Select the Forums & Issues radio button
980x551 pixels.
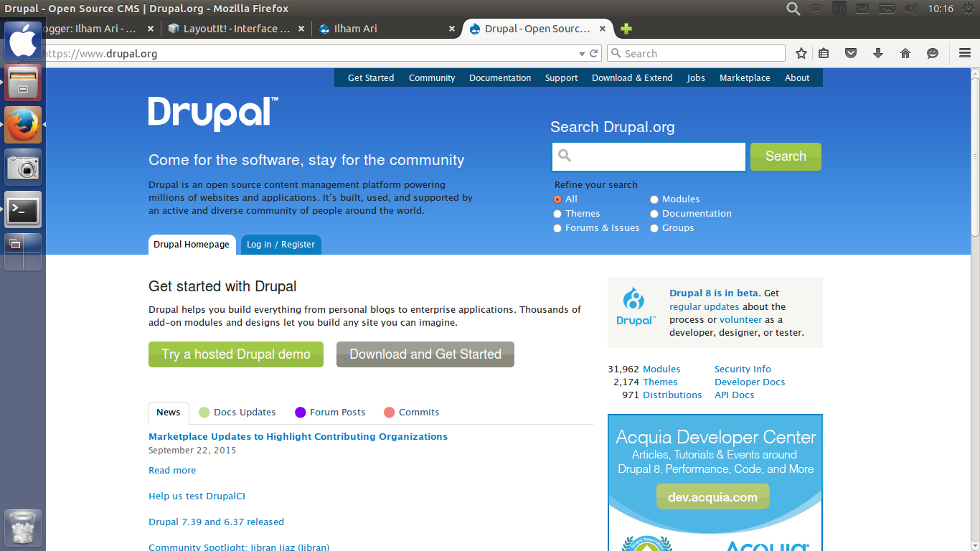557,228
